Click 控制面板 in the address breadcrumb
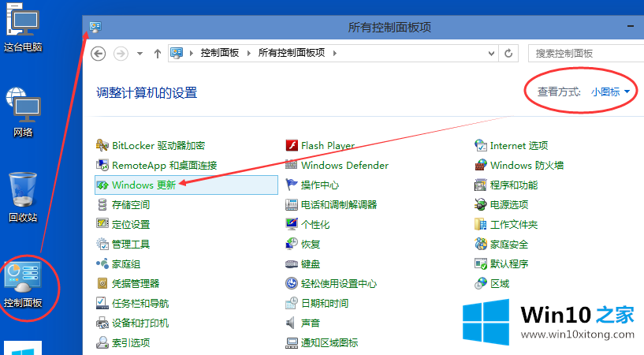 click(220, 53)
